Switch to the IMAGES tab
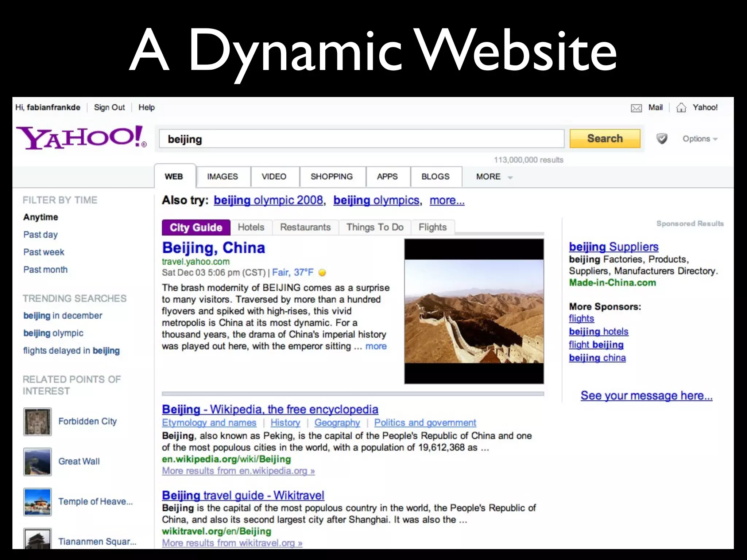747x560 pixels. pos(222,177)
